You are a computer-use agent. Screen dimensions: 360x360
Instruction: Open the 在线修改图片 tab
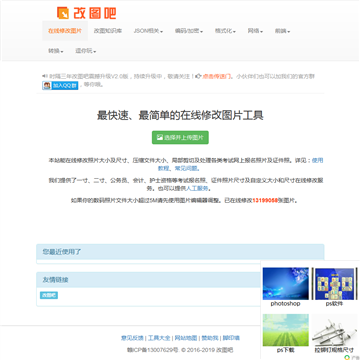[x=65, y=31]
